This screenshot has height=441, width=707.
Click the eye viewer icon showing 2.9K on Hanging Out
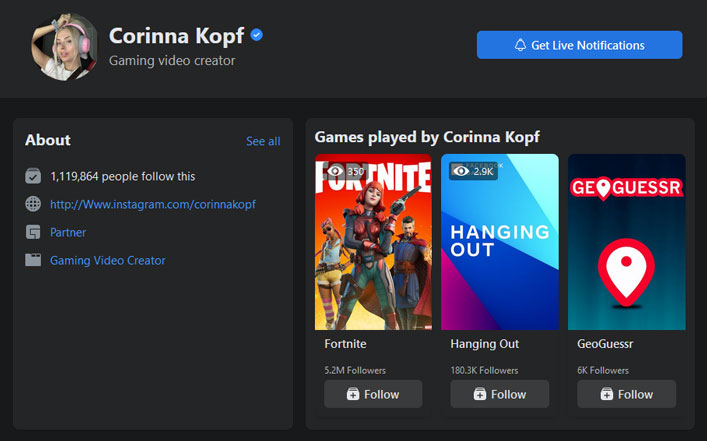460,171
